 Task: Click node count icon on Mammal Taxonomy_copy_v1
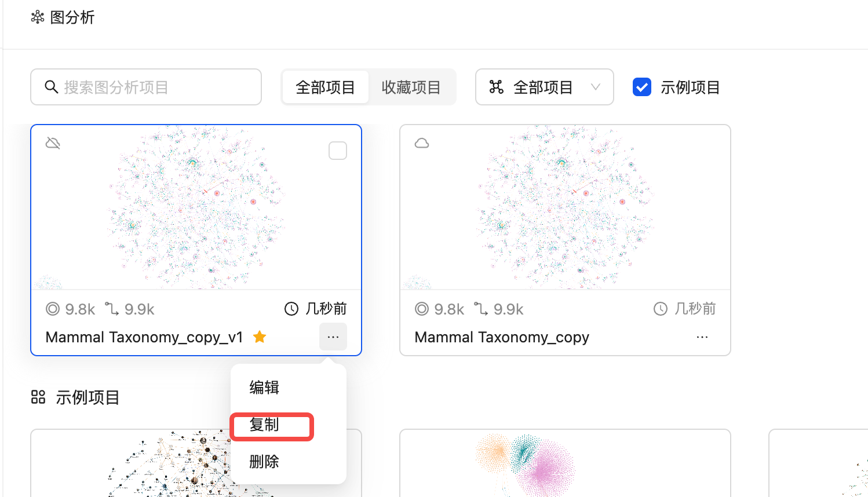pos(53,309)
